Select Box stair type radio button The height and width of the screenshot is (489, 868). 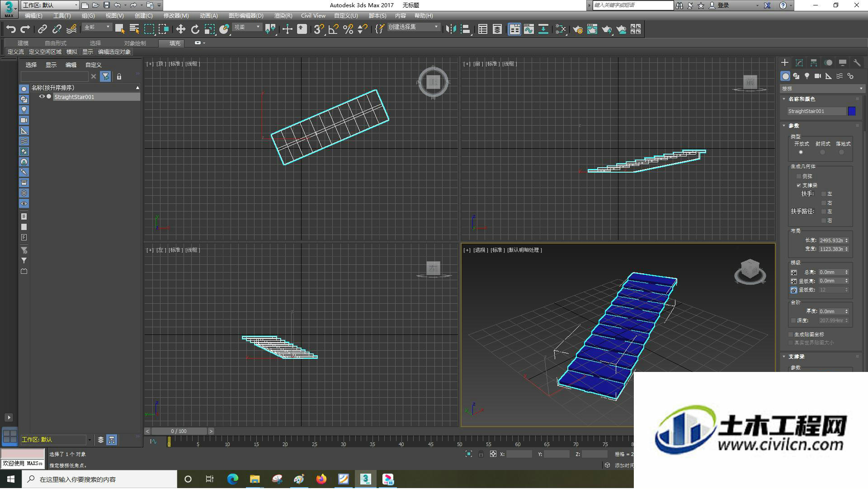coord(841,152)
